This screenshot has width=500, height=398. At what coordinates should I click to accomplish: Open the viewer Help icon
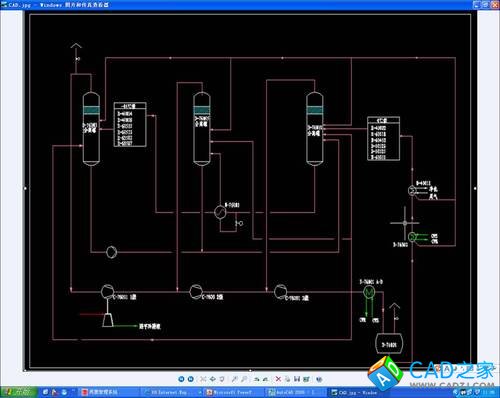point(319,379)
